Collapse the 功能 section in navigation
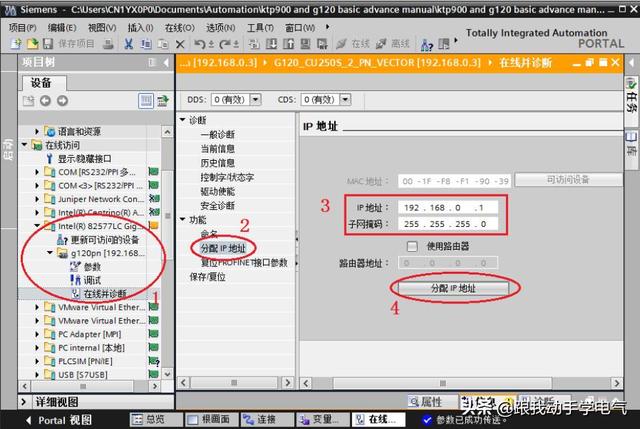Viewport: 640px width, 429px height. point(182,219)
